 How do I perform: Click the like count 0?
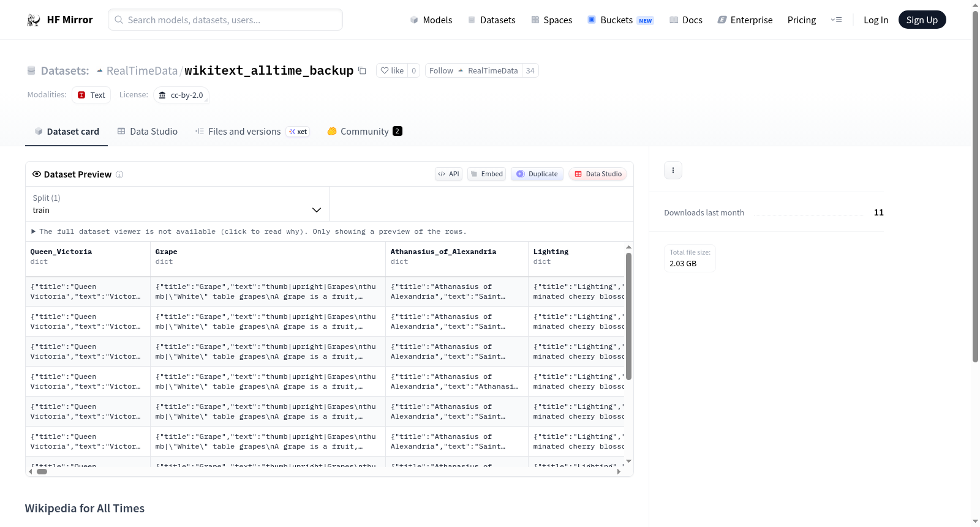click(x=414, y=70)
